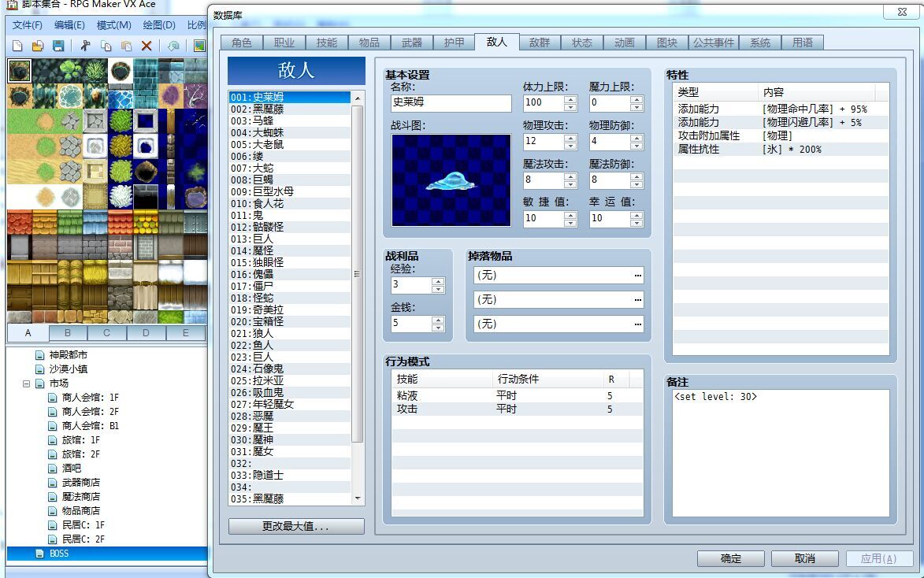Select enemy 020:宝箱怪 in list
The image size is (924, 578).
(x=289, y=322)
